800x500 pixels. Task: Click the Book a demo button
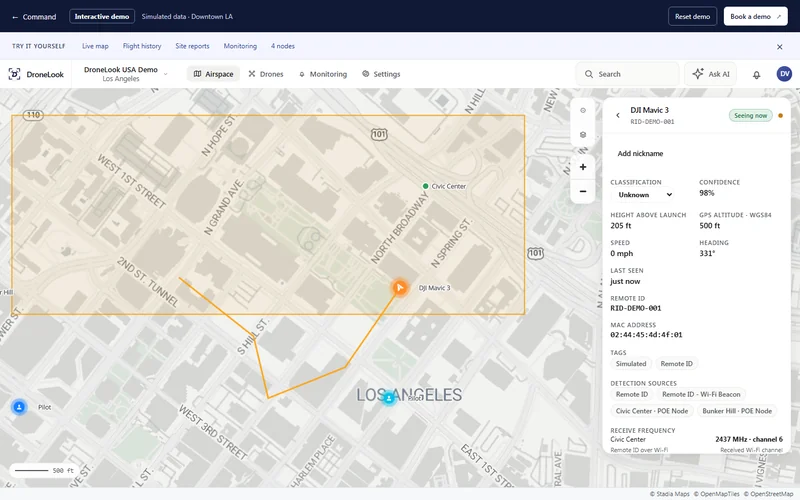[x=755, y=16]
